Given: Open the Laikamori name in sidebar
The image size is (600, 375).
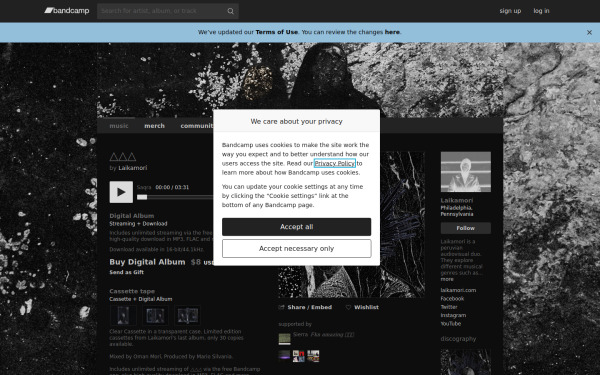Looking at the screenshot, I should (457, 201).
